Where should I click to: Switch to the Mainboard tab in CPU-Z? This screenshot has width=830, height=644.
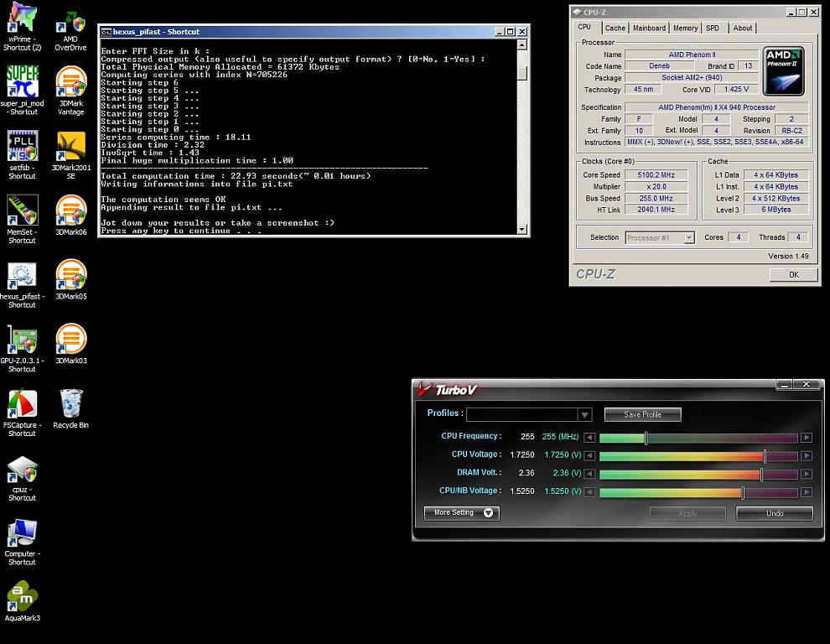click(x=650, y=28)
